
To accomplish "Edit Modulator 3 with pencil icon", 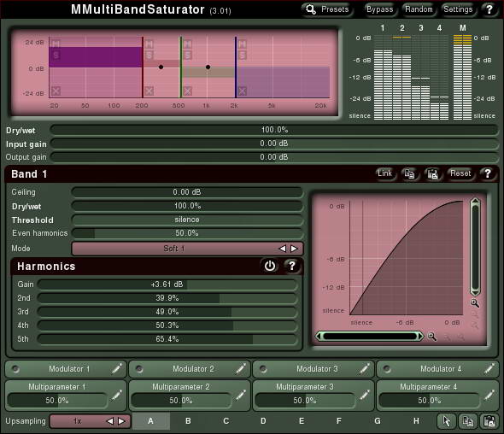I will [365, 368].
